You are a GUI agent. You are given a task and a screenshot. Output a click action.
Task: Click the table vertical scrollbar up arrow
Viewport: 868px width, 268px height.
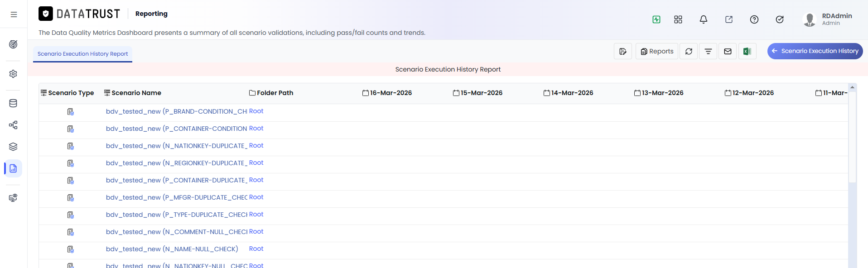(852, 87)
